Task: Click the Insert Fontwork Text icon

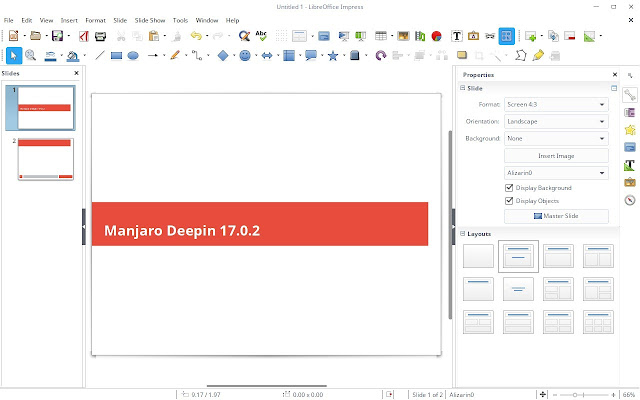Action: pyautogui.click(x=473, y=36)
